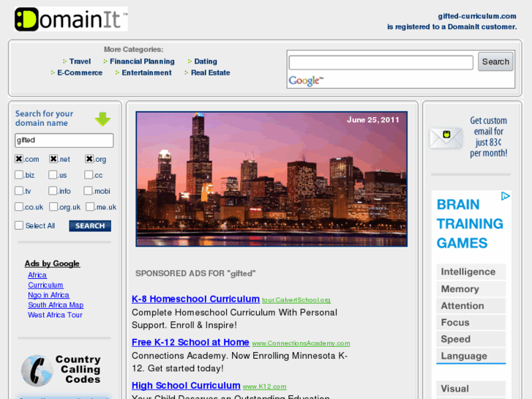The width and height of the screenshot is (532, 399).
Task: Uncheck the .org checkbox
Action: 89,159
